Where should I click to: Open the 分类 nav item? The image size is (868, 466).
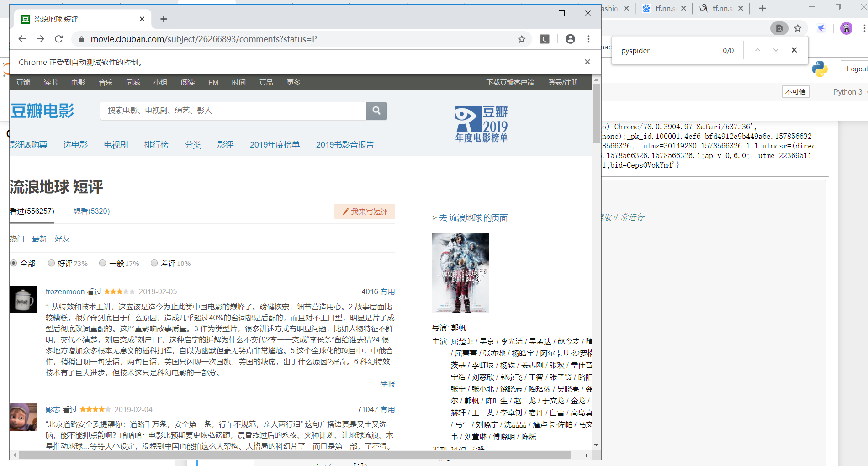click(x=193, y=145)
